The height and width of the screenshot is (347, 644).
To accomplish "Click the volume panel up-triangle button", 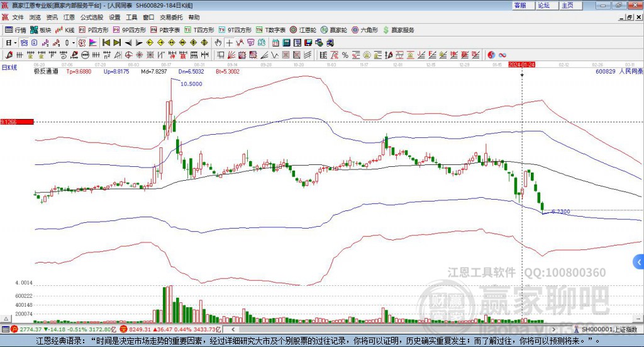I will 6,319.
